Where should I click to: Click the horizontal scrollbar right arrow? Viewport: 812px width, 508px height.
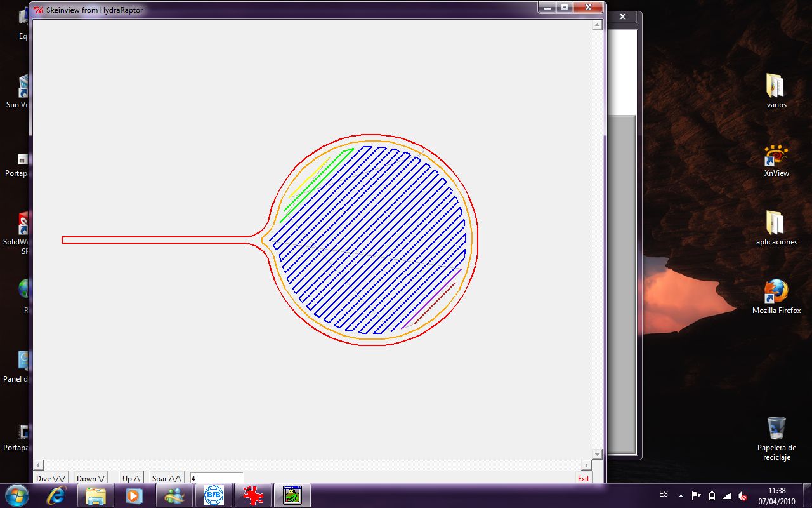pyautogui.click(x=586, y=465)
